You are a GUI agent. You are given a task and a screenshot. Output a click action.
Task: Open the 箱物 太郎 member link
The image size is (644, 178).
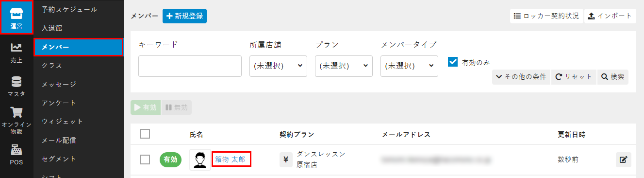(x=231, y=160)
